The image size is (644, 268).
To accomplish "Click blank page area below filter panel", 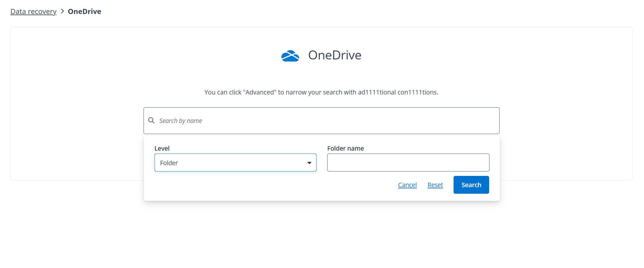I will 322,235.
